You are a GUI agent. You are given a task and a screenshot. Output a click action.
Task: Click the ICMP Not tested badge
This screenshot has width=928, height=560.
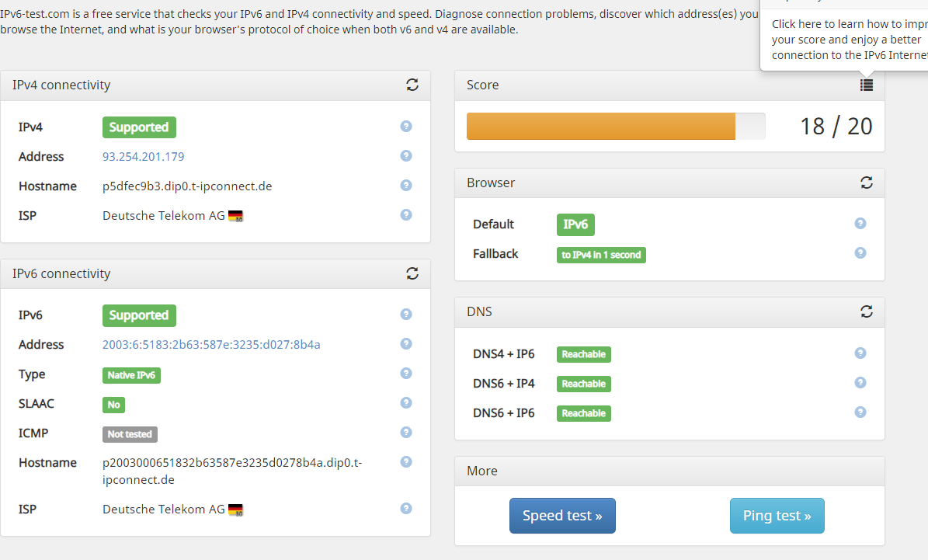pyautogui.click(x=130, y=434)
